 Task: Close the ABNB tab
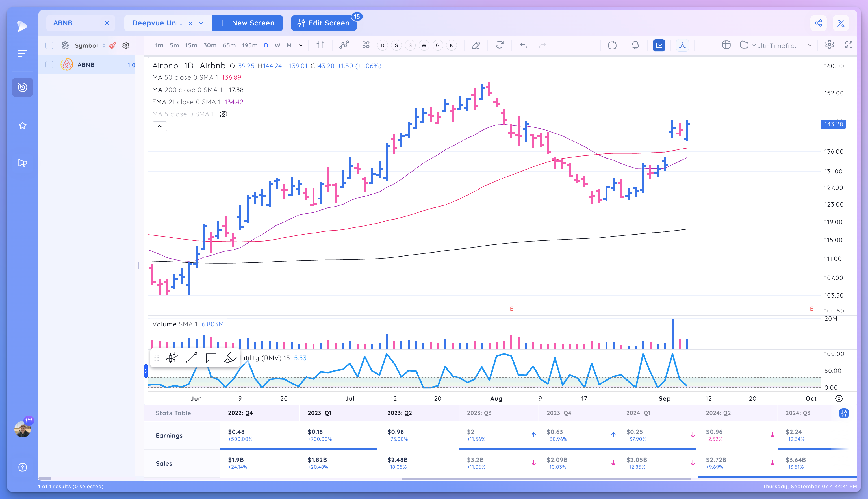(x=107, y=23)
